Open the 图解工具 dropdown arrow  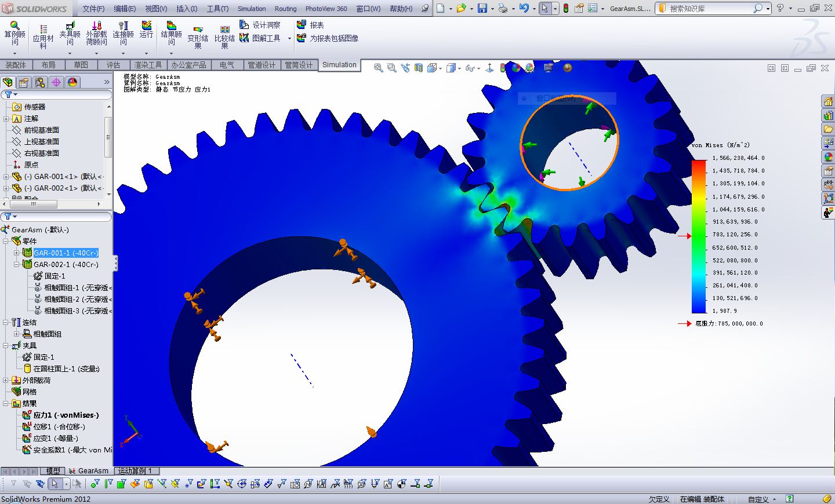point(289,38)
